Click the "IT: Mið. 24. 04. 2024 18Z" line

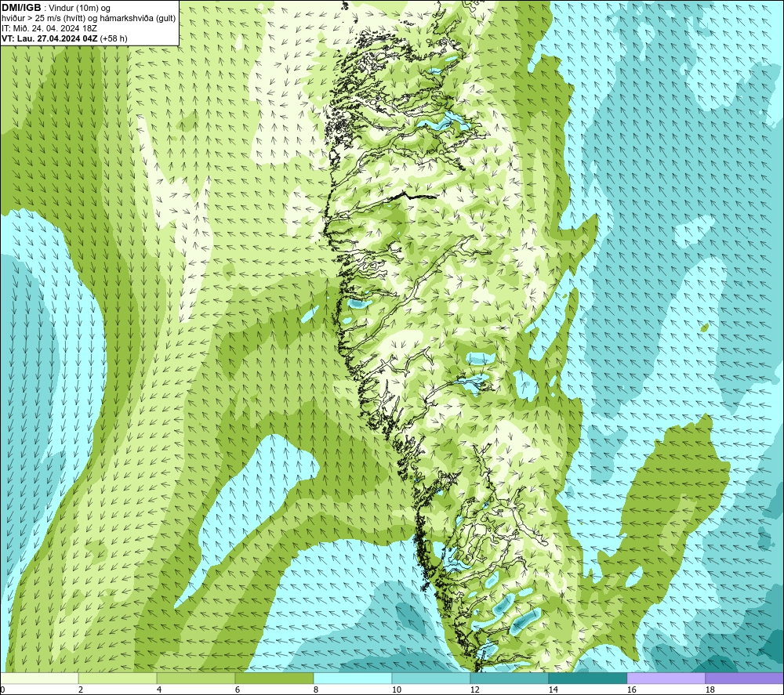pyautogui.click(x=49, y=28)
